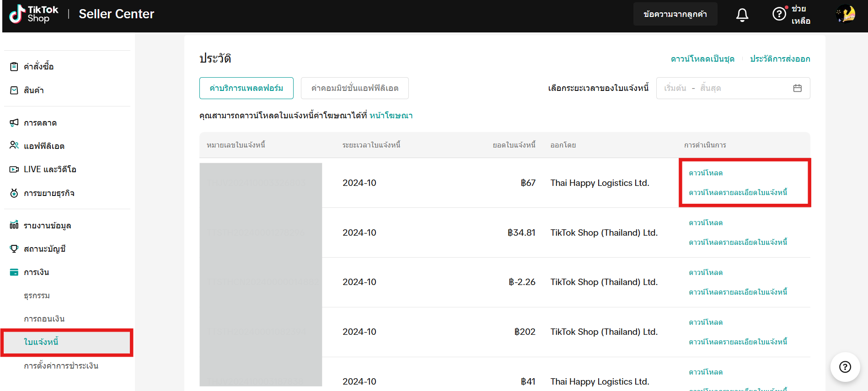Download invoice details for ฿67 row
The image size is (868, 391).
click(x=738, y=193)
